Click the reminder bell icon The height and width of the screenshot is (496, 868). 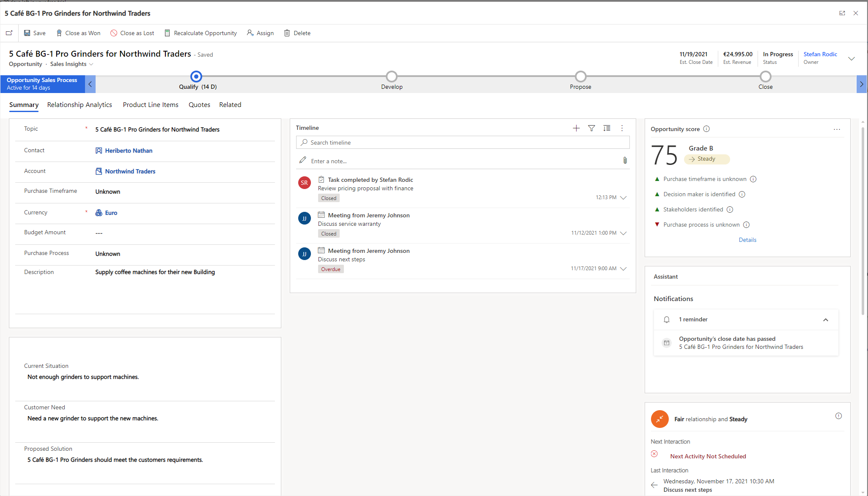[667, 320]
